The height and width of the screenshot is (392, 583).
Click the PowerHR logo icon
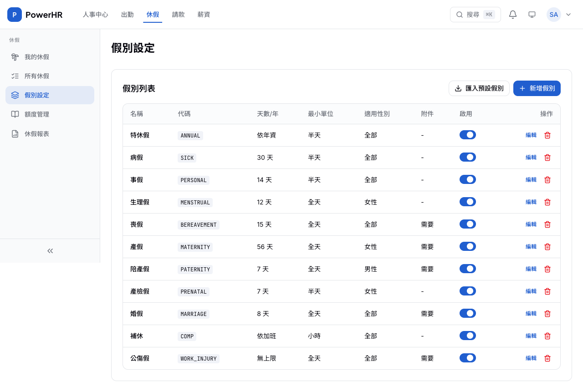14,14
